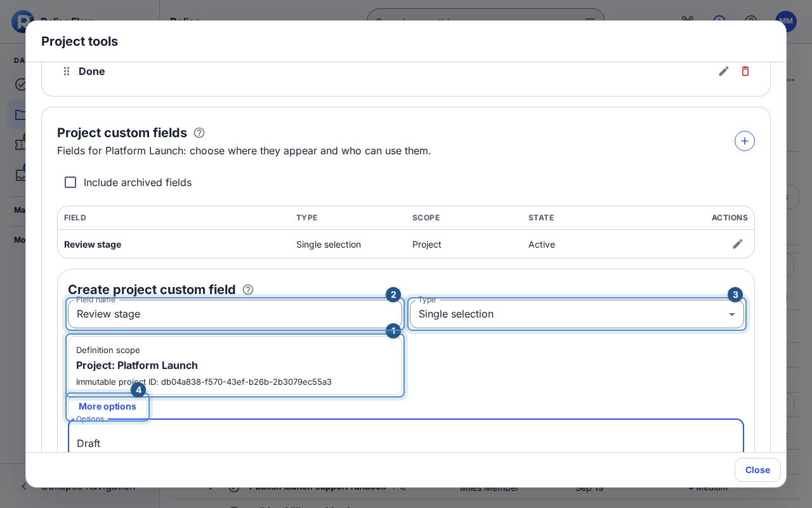Add a new project custom field with plus
Image resolution: width=812 pixels, height=508 pixels.
point(745,141)
